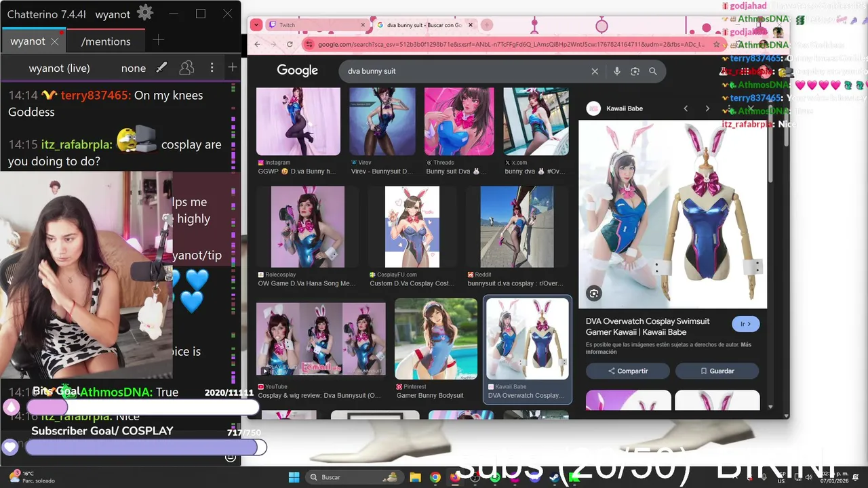
Task: Show next image in preview panel
Action: click(707, 108)
